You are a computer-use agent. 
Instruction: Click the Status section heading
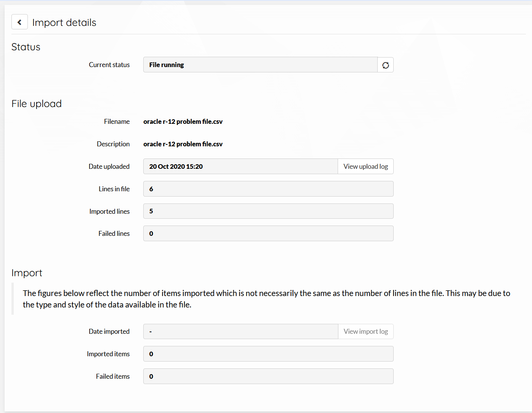tap(26, 47)
